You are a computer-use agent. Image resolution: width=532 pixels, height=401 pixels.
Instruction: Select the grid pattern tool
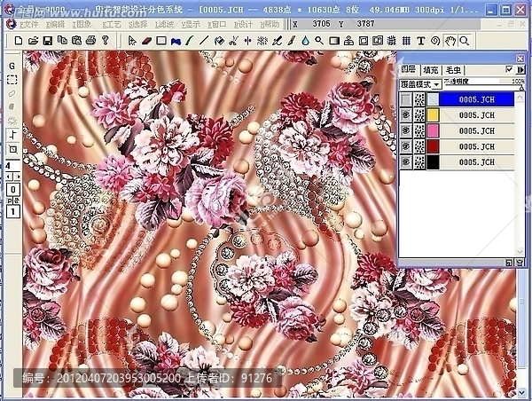406,41
